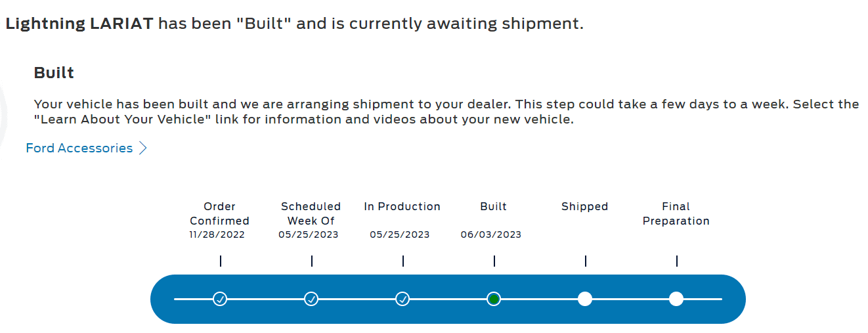Click the Final Preparation step circle
The height and width of the screenshot is (333, 868).
click(676, 300)
